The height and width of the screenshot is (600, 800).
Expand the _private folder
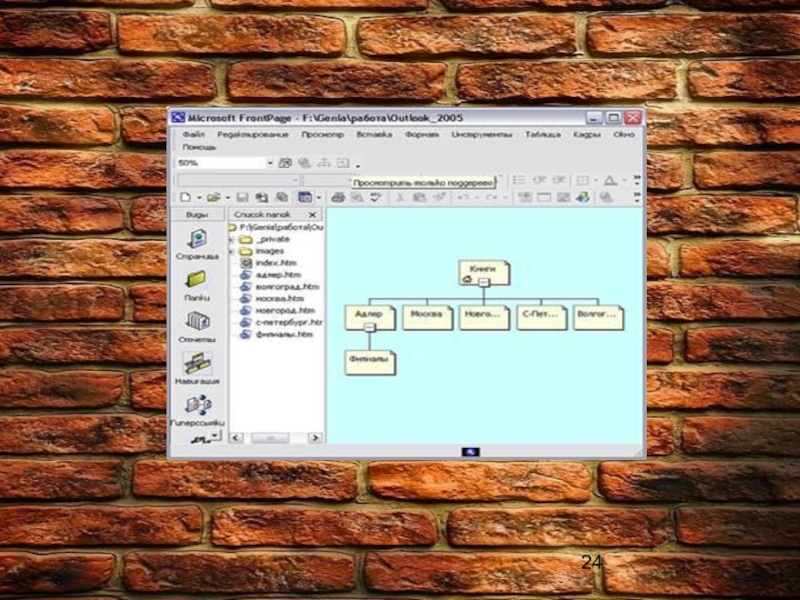[232, 239]
